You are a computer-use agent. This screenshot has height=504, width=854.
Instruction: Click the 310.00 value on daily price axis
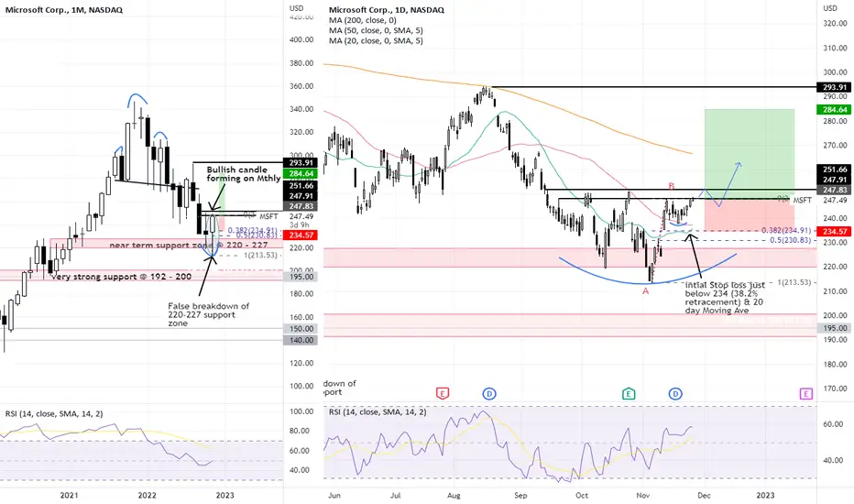pyautogui.click(x=835, y=48)
